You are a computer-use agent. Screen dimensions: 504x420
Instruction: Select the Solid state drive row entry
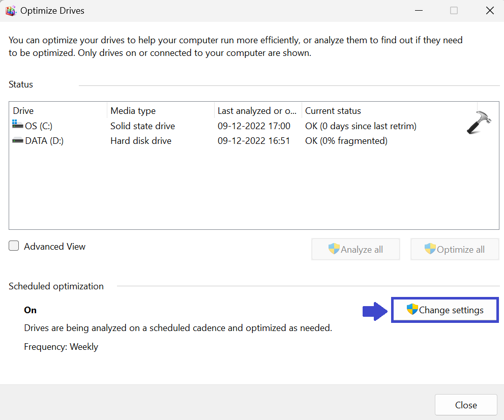click(142, 126)
